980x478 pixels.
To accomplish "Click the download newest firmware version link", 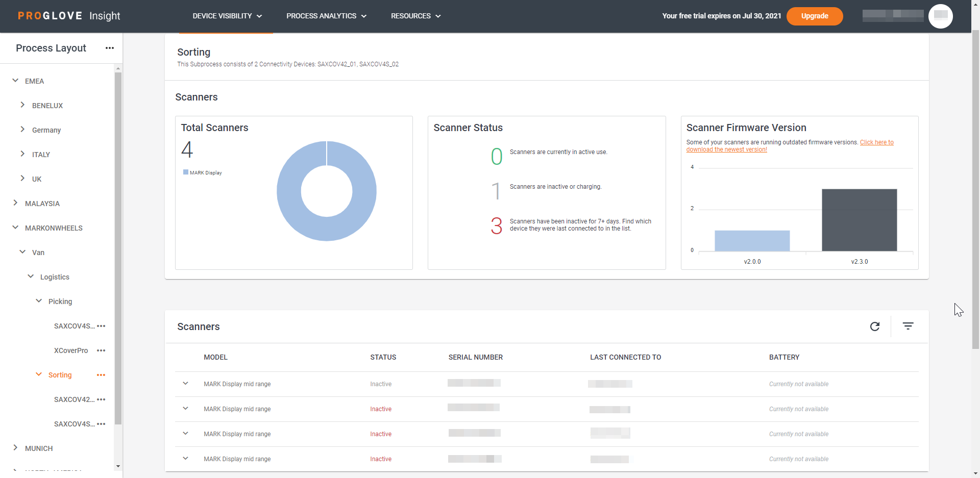I will coord(790,146).
